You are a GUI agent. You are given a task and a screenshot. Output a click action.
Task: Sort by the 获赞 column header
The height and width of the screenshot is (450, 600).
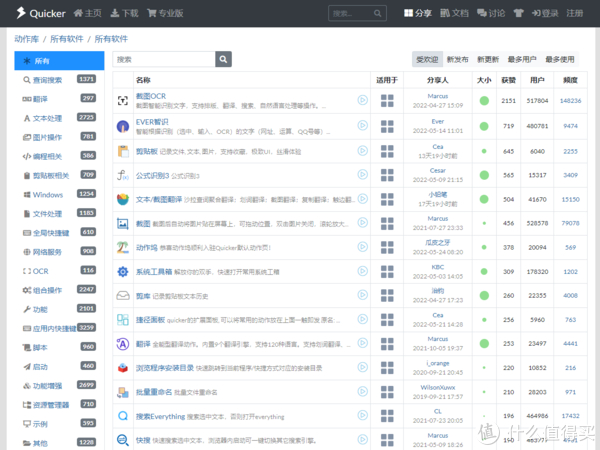coord(509,80)
